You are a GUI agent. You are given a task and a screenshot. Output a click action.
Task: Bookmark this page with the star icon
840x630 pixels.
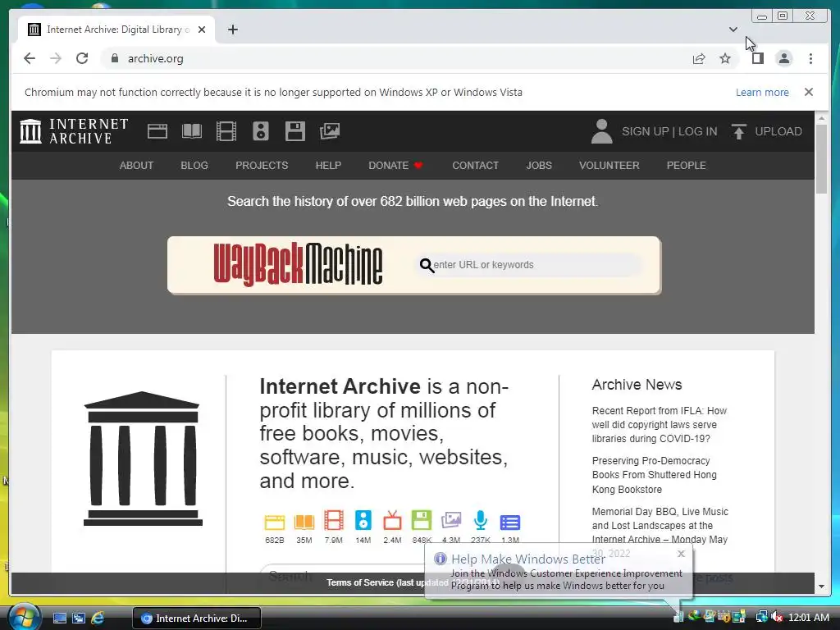(x=725, y=58)
